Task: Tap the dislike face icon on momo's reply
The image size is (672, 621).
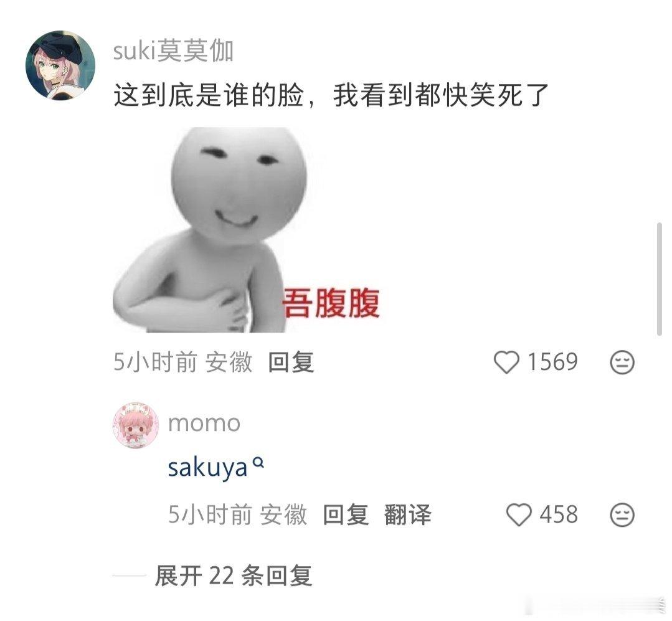Action: 622,514
